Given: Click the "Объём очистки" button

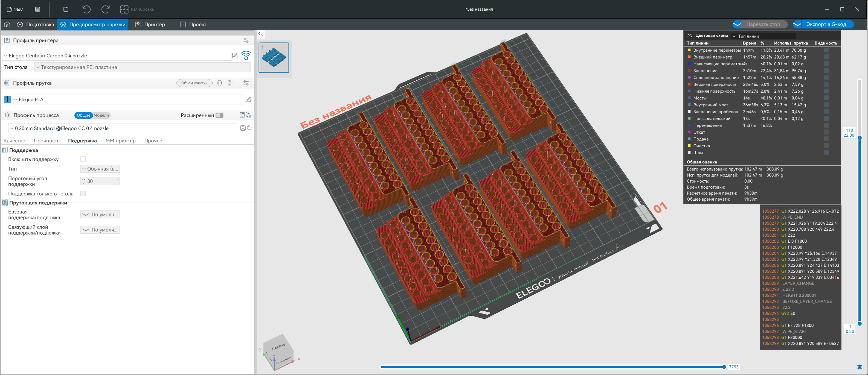Looking at the screenshot, I should click(194, 83).
